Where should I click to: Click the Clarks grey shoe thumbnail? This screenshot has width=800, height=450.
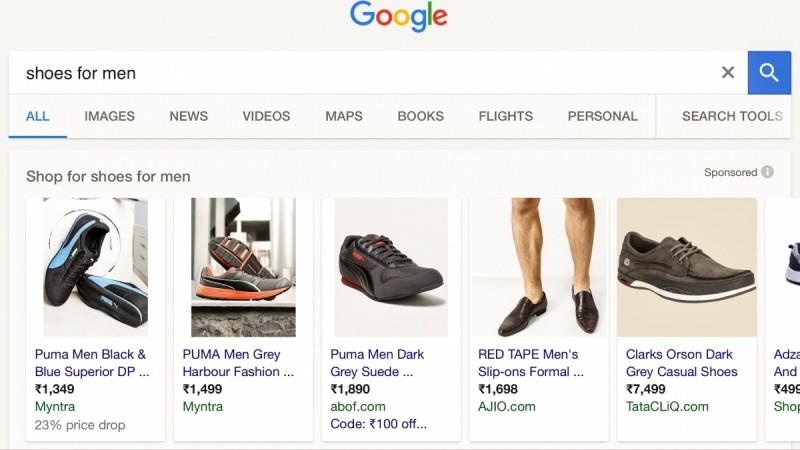[x=686, y=267]
